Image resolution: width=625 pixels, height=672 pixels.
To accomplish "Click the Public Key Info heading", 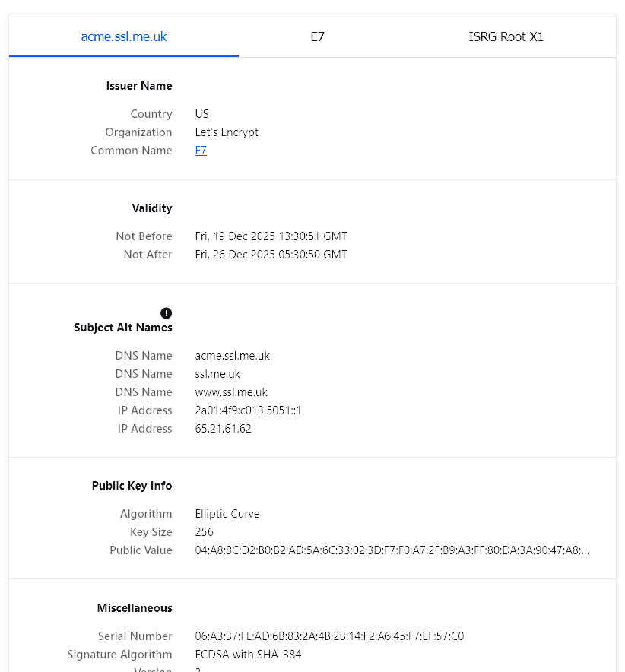I will point(132,486).
